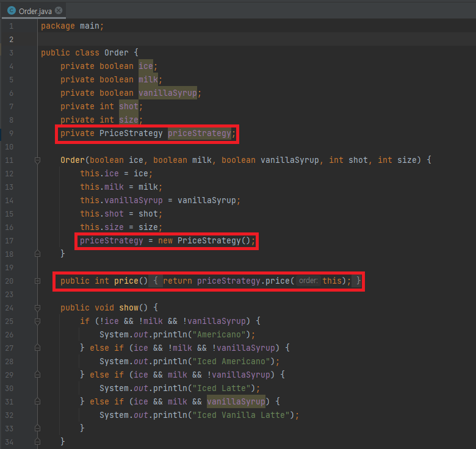Viewport: 476px width, 449px height.
Task: Click the field name 'size' on line 8
Action: coord(129,120)
